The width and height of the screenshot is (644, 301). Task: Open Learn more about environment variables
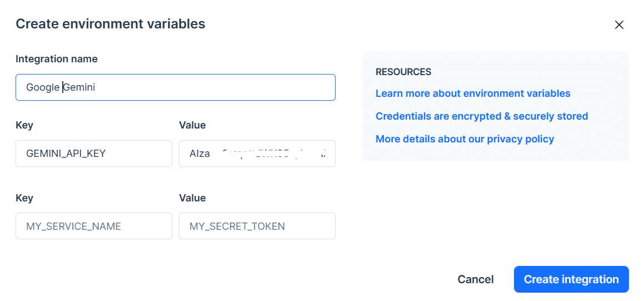(x=473, y=93)
